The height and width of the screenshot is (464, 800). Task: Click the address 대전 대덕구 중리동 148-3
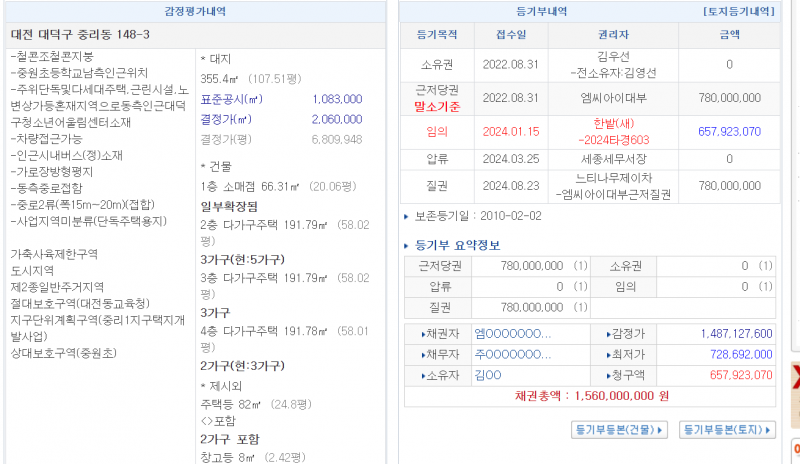coord(80,35)
